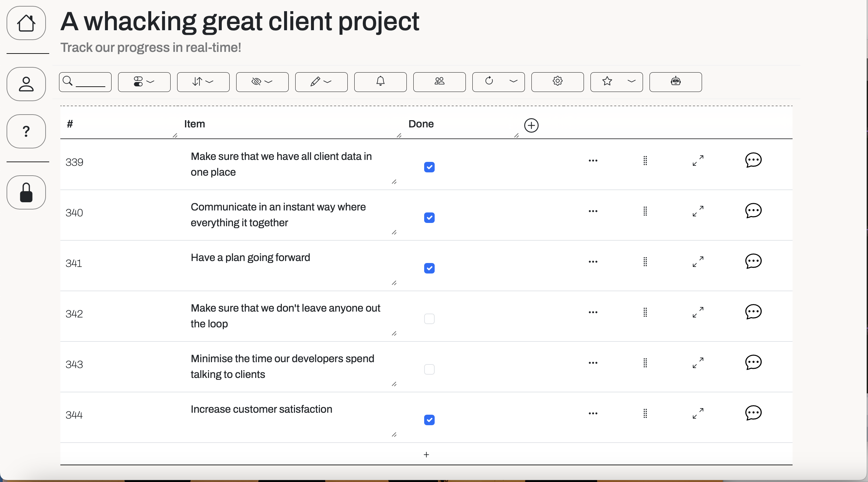Open three-dot menu for row 340

coord(593,211)
